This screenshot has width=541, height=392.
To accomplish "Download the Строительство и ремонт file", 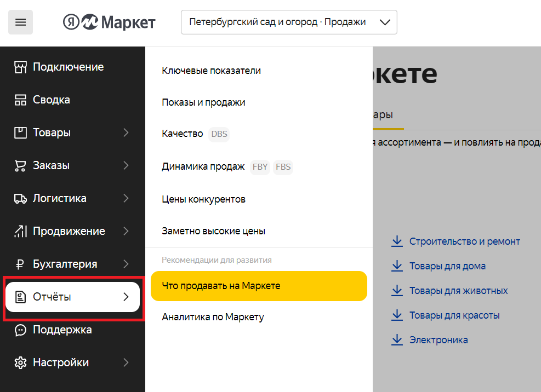I will (464, 242).
